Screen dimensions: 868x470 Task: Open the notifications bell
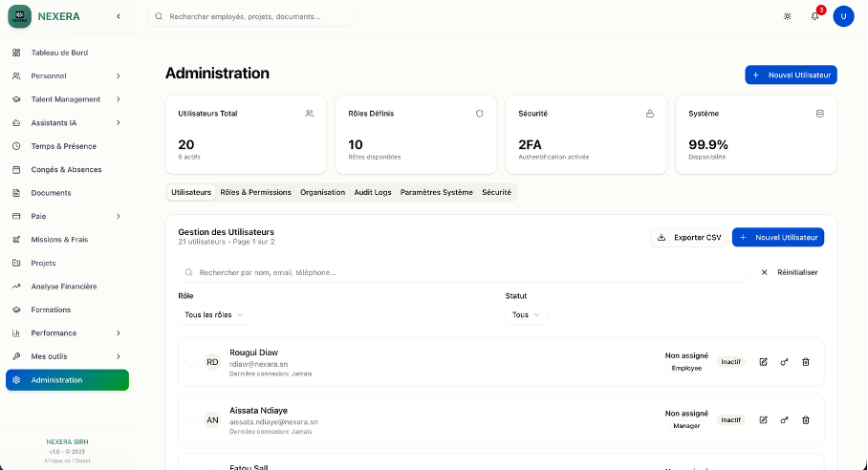[x=814, y=16]
